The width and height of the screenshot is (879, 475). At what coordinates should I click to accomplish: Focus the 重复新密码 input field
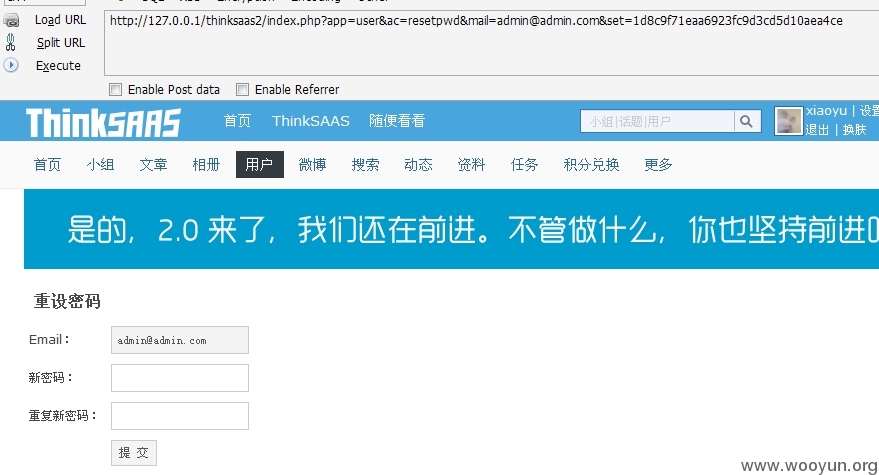coord(179,416)
